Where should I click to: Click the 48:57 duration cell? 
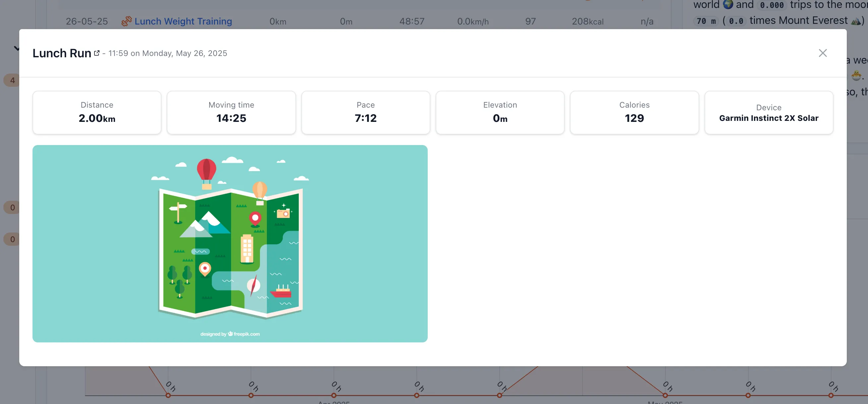(412, 21)
